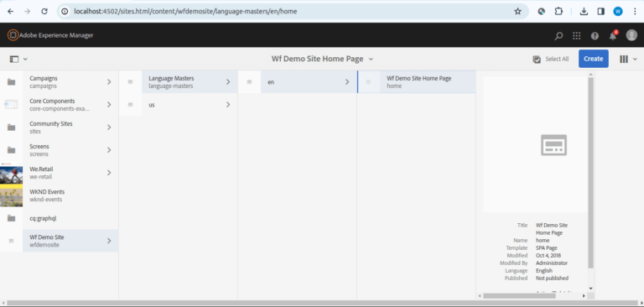Click the preview scrollbar down arrow

[x=590, y=289]
